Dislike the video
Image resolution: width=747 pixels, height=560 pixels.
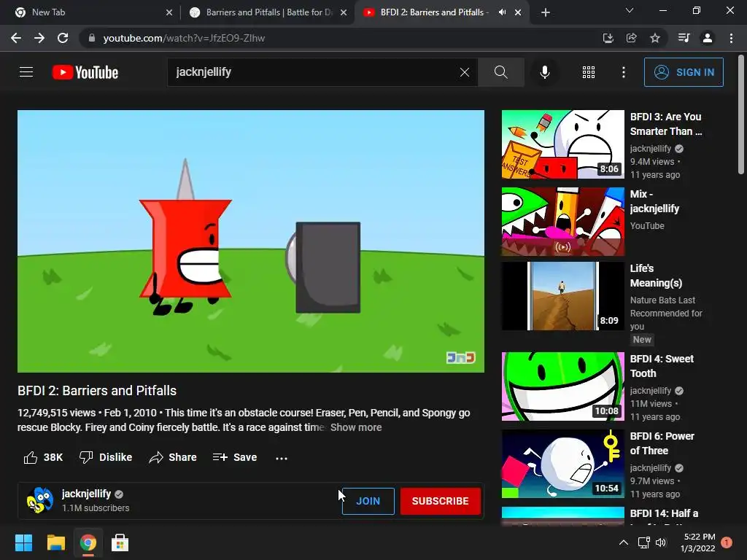pyautogui.click(x=106, y=457)
